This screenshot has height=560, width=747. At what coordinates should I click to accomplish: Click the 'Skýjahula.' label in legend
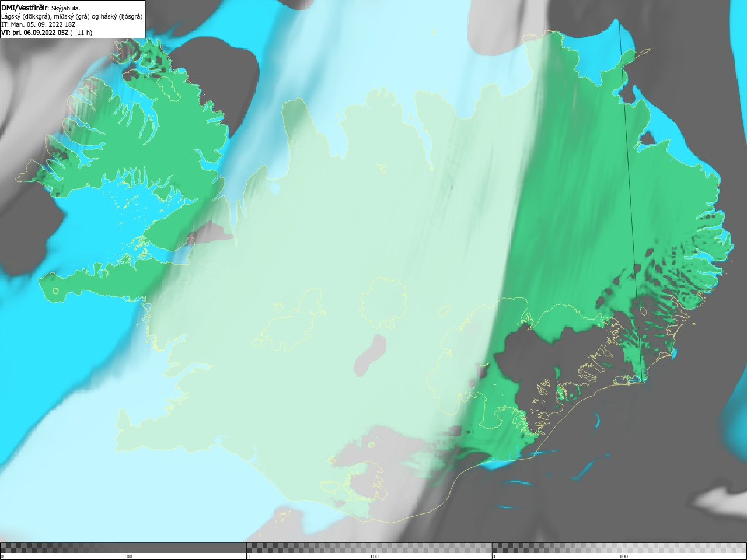point(65,8)
